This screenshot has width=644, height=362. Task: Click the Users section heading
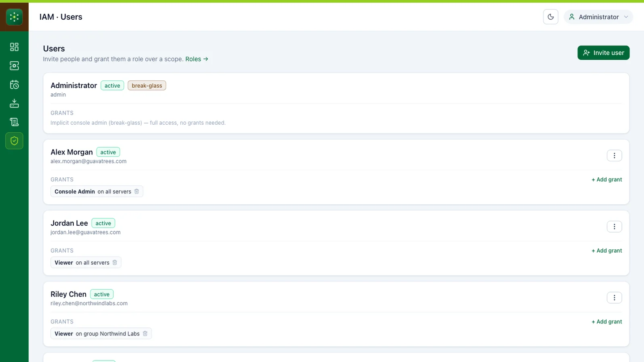point(54,49)
